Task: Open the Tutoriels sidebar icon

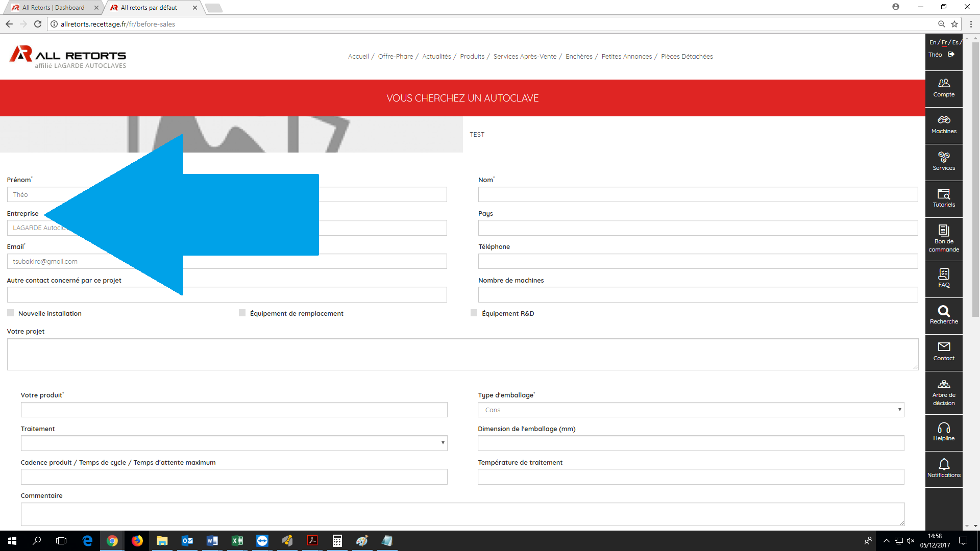Action: (944, 198)
